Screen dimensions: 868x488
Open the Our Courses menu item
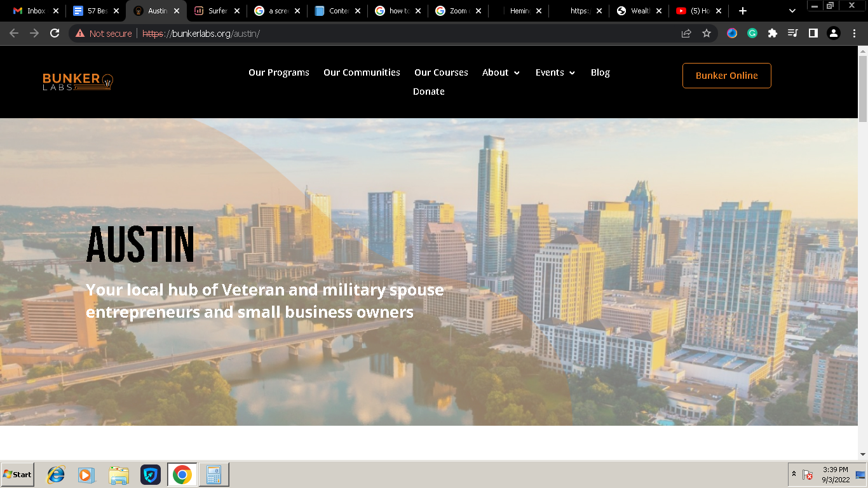(441, 72)
